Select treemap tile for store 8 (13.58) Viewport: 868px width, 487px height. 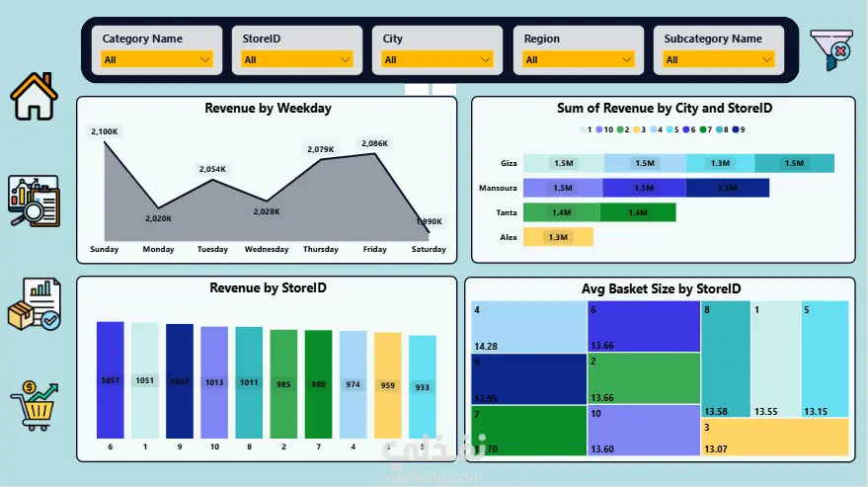(x=726, y=359)
